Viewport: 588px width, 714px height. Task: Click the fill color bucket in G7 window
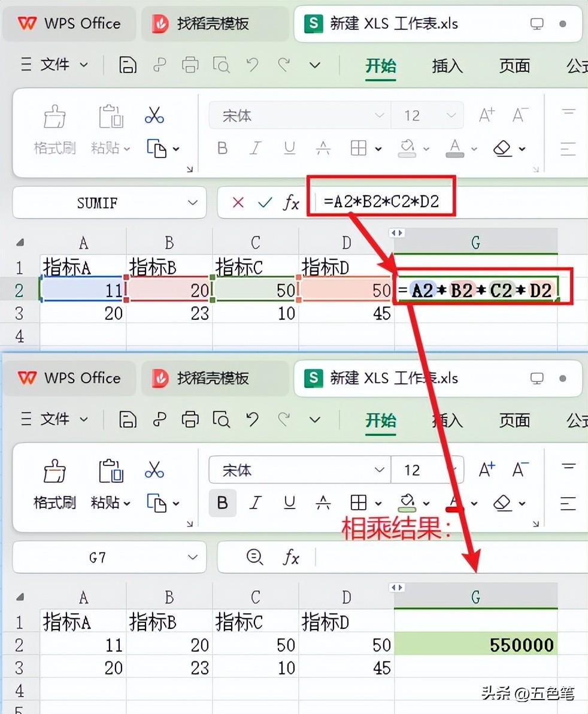pos(407,503)
